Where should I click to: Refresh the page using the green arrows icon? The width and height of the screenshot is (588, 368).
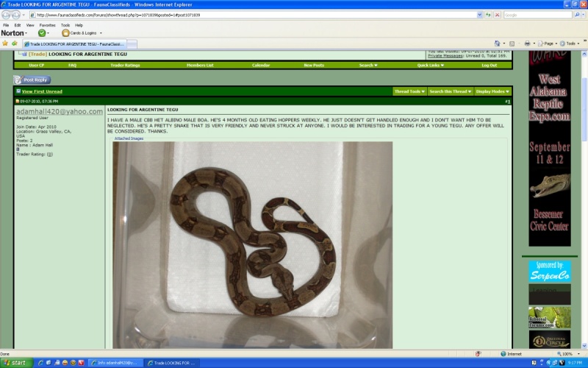pyautogui.click(x=488, y=15)
